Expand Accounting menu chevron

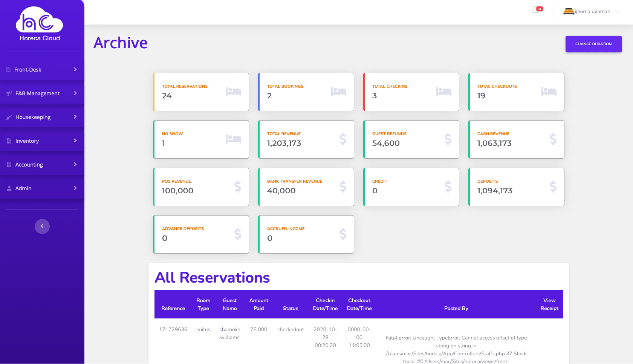point(75,164)
